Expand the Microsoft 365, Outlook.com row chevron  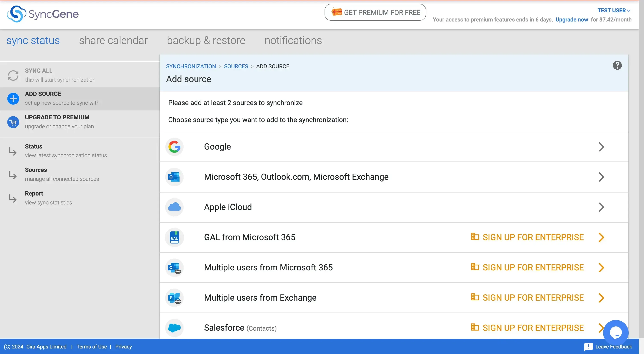tap(601, 177)
